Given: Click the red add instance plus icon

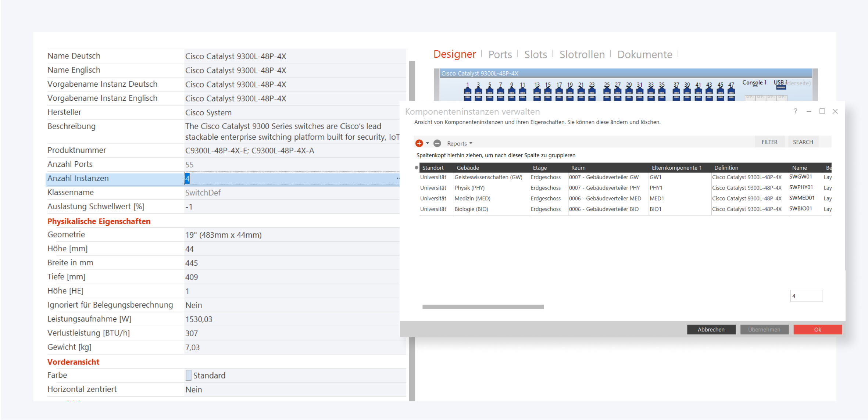Looking at the screenshot, I should 419,143.
